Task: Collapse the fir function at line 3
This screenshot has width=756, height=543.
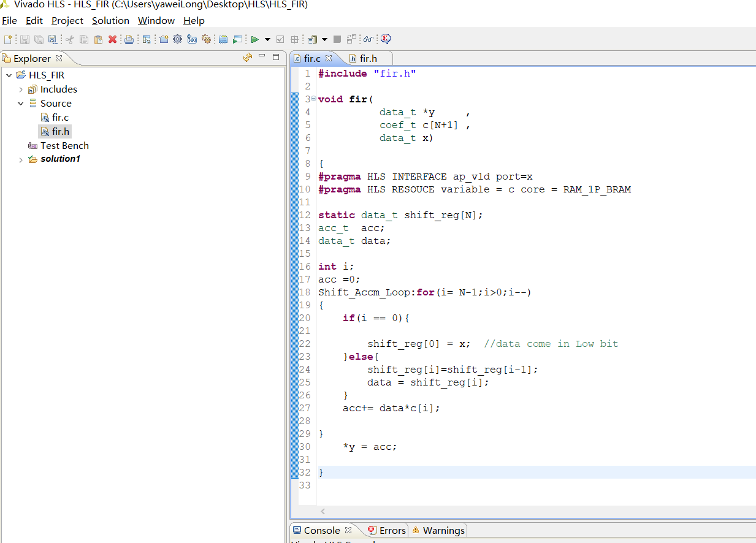Action: click(x=313, y=99)
